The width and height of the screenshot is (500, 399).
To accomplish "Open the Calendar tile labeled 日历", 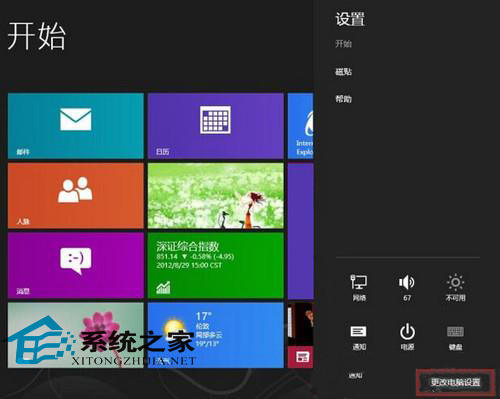I will [x=216, y=126].
